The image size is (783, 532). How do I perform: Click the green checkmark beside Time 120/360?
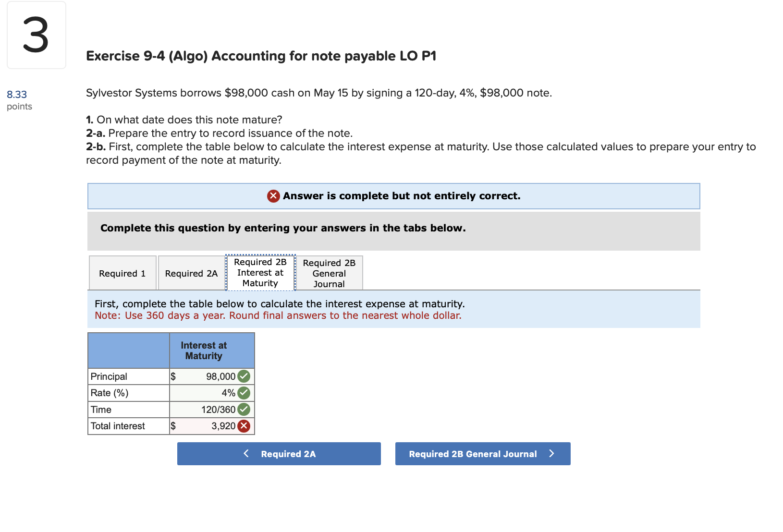[x=244, y=409]
